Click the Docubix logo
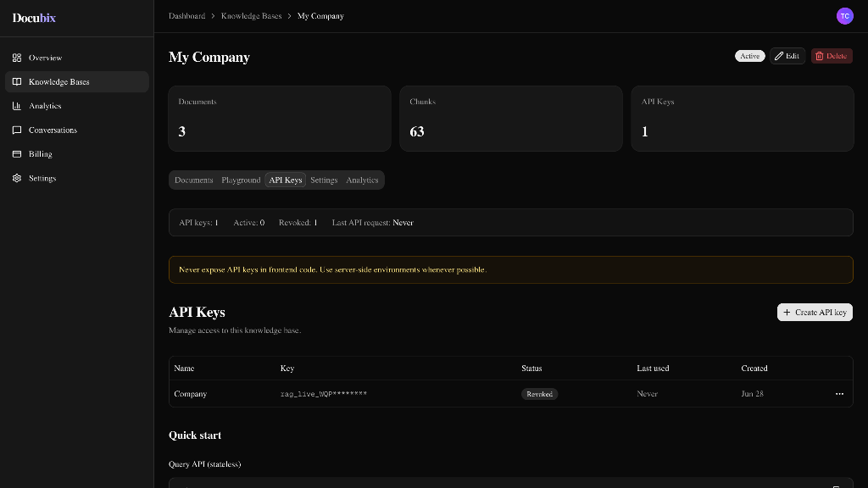 [x=34, y=18]
